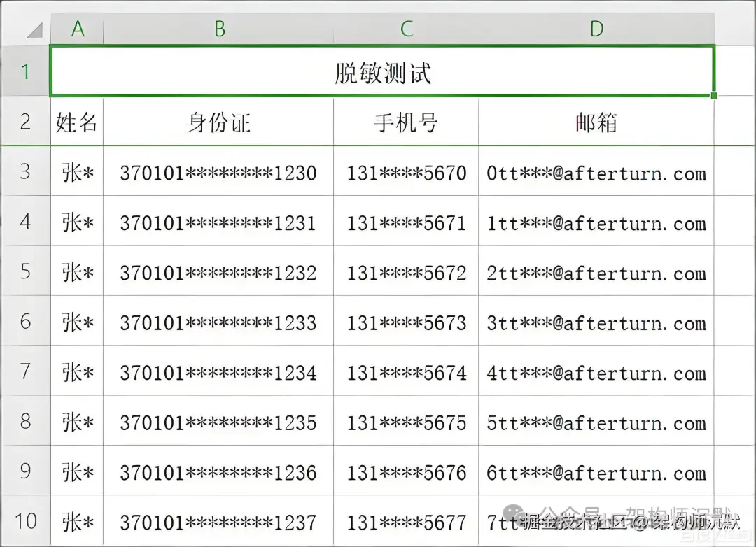Click phone cell 131****5677

pos(406,521)
